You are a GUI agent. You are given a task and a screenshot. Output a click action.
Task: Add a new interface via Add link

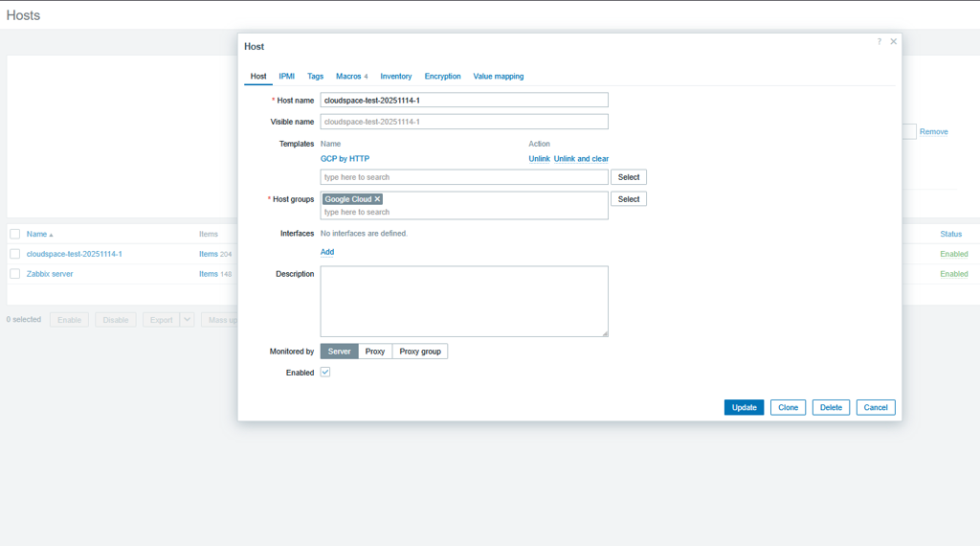[327, 252]
